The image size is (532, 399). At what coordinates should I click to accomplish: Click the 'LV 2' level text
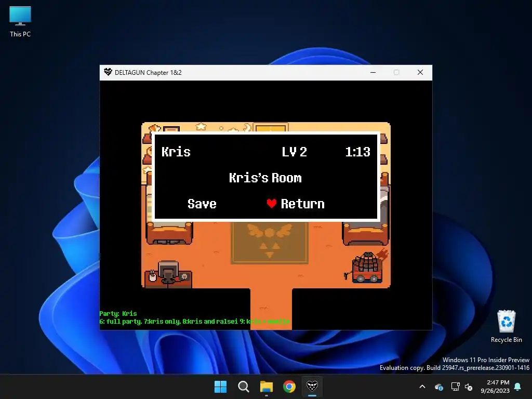[294, 151]
